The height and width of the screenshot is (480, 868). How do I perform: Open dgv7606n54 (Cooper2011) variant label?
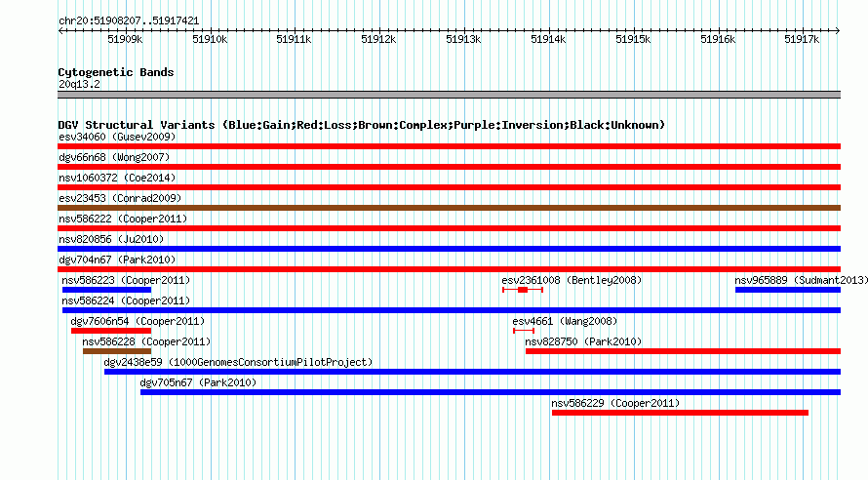tap(138, 321)
